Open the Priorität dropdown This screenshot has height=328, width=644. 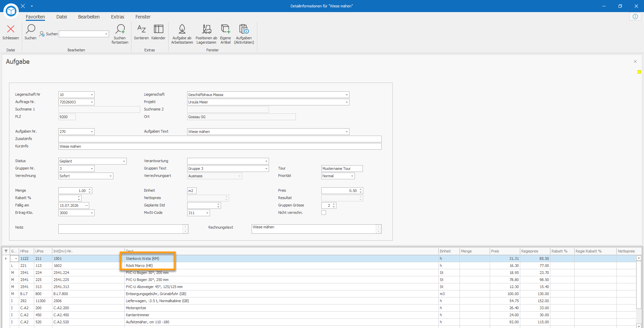pos(352,176)
